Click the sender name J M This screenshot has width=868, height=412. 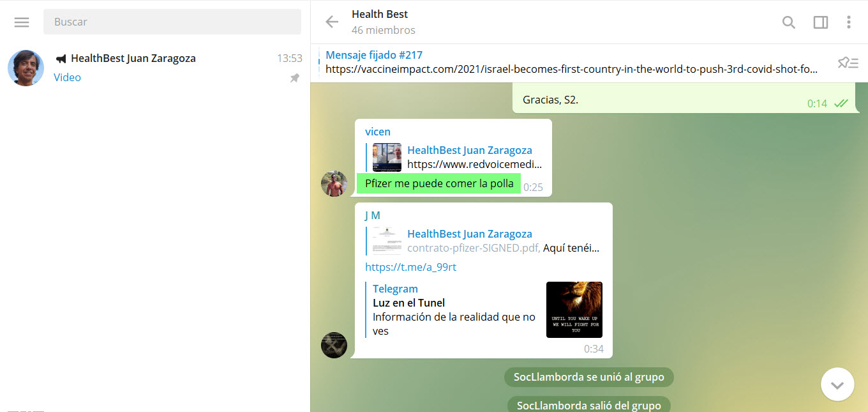click(x=372, y=215)
